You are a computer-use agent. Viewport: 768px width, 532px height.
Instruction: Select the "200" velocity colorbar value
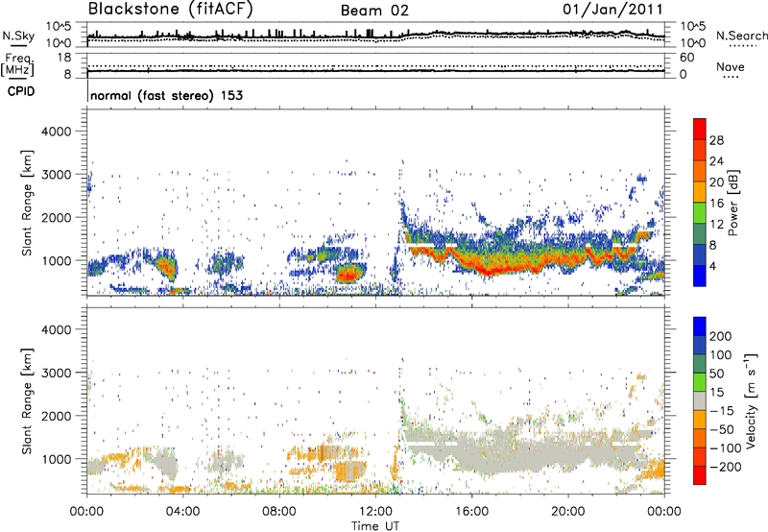(721, 336)
